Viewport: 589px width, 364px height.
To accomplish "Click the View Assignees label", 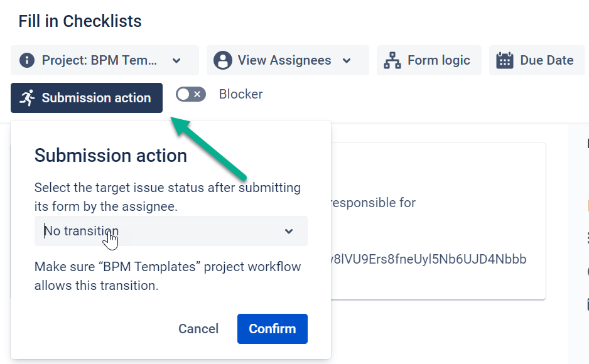I will coord(284,60).
